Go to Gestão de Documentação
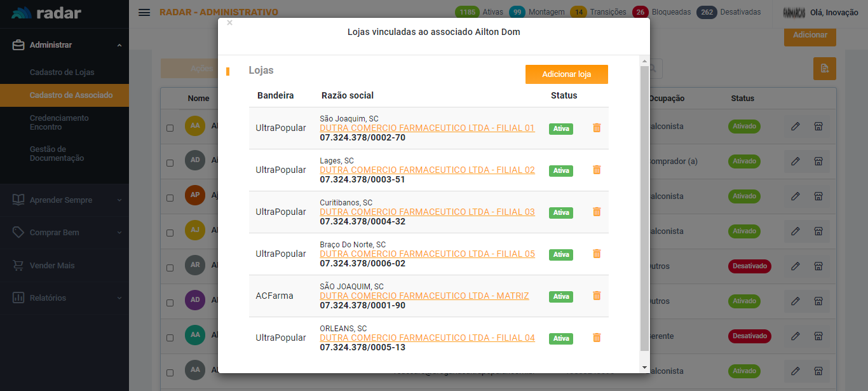This screenshot has width=868, height=391. tap(57, 154)
